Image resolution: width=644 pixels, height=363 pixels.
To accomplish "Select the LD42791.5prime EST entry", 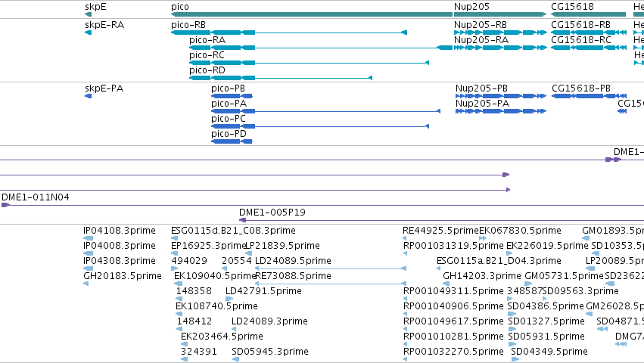I will [263, 292].
